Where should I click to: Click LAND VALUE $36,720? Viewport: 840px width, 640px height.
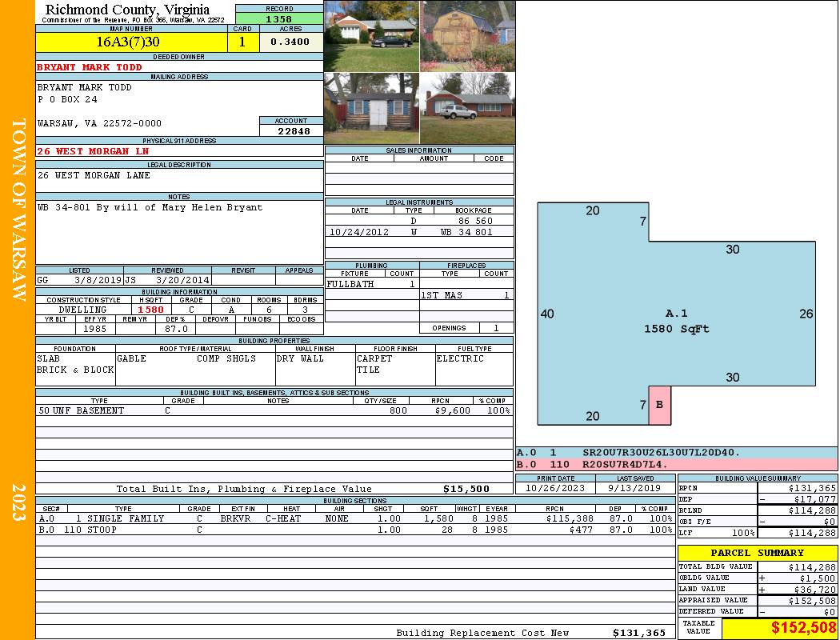[x=815, y=589]
